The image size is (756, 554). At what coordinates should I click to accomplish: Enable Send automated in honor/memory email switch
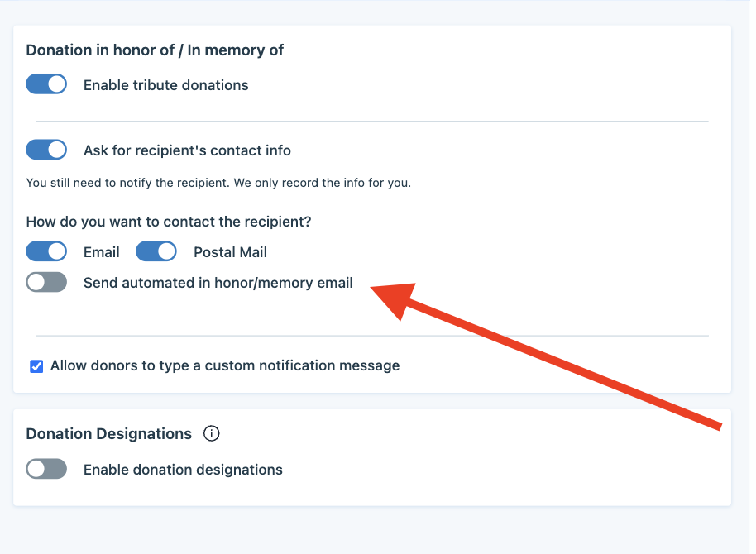click(46, 283)
